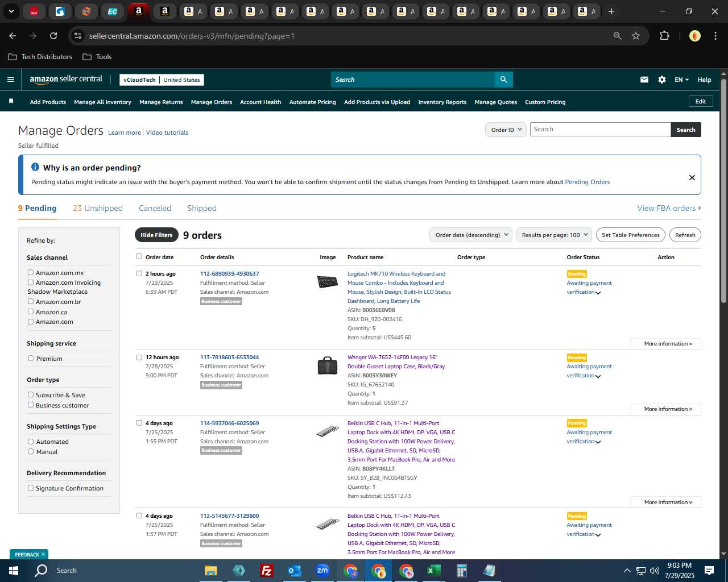Open the Chrome profile avatar
This screenshot has height=582, width=728.
coord(694,36)
